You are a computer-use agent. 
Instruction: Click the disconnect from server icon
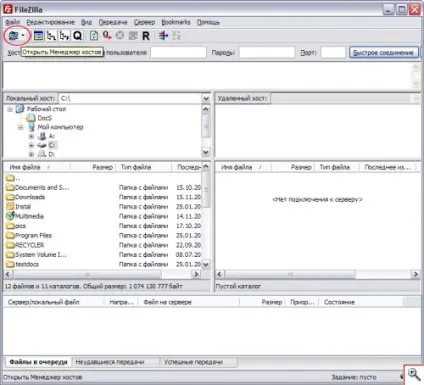click(x=133, y=36)
